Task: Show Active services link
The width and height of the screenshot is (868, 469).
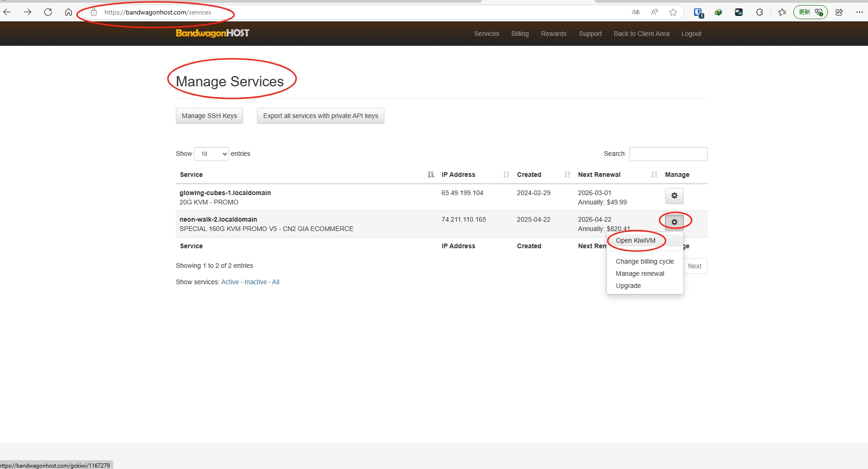Action: click(x=230, y=282)
